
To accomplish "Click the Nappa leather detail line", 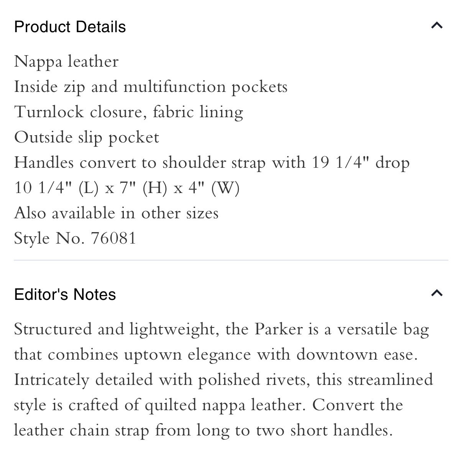I will (x=67, y=62).
